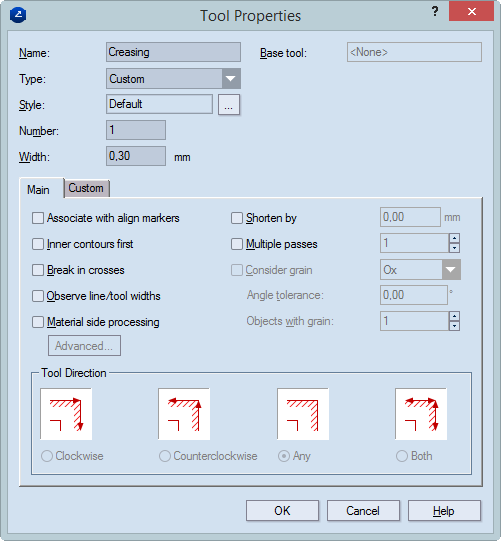
Task: Open style browser with ellipsis button
Action: coord(229,105)
